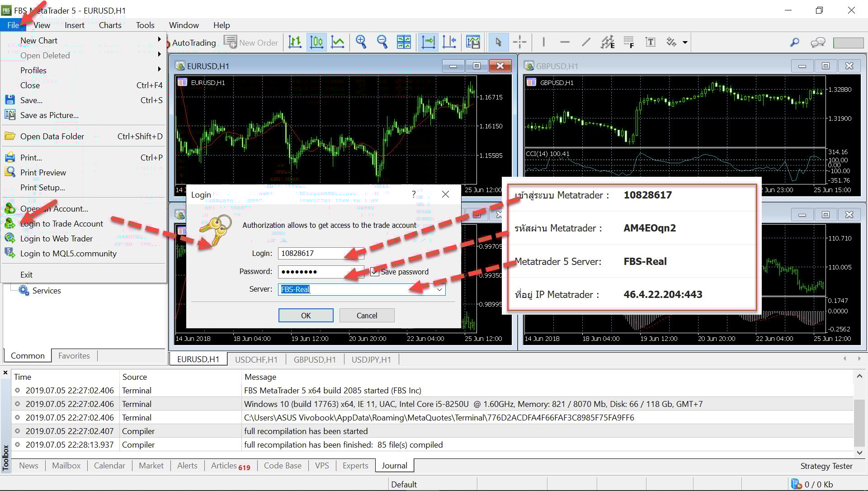Click the zoom in magnifier icon
The height and width of the screenshot is (491, 868).
[361, 42]
